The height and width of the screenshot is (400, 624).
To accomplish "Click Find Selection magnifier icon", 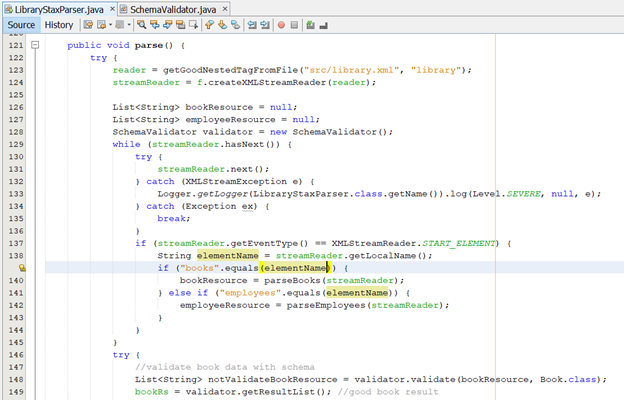I will 141,25.
